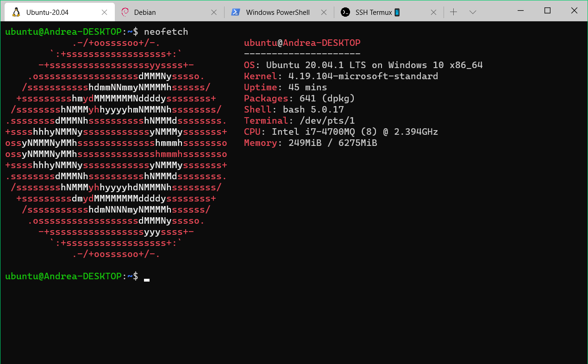Click the 'Uptime: 45 mins' line

(286, 88)
